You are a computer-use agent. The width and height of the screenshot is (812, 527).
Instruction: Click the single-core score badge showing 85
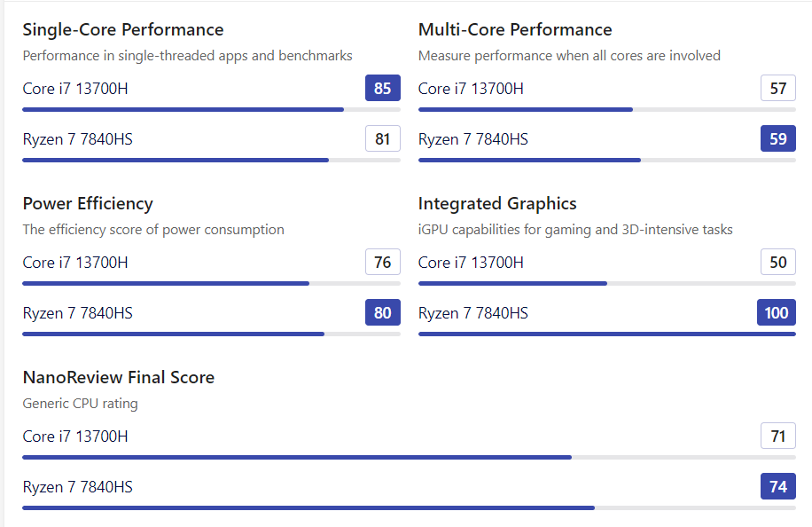coord(383,89)
